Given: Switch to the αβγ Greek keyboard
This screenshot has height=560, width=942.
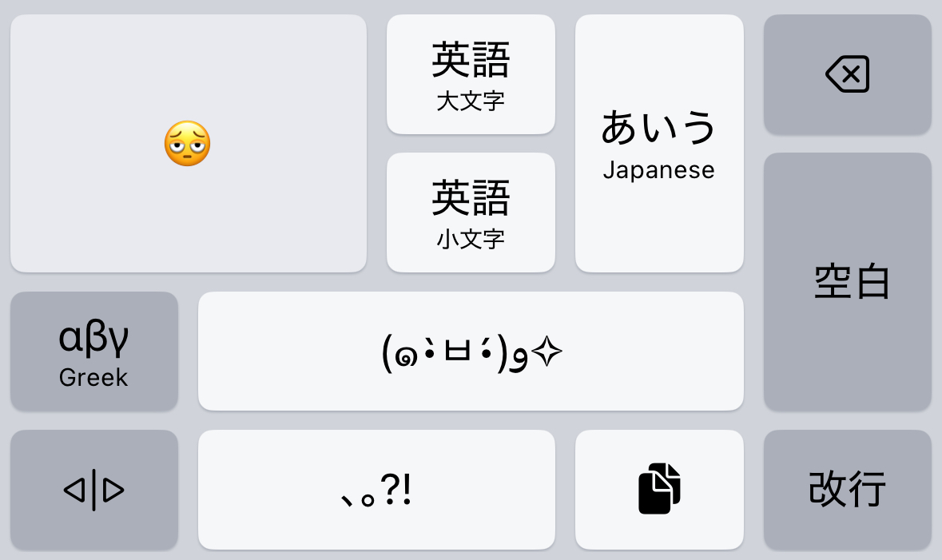Looking at the screenshot, I should pyautogui.click(x=93, y=351).
